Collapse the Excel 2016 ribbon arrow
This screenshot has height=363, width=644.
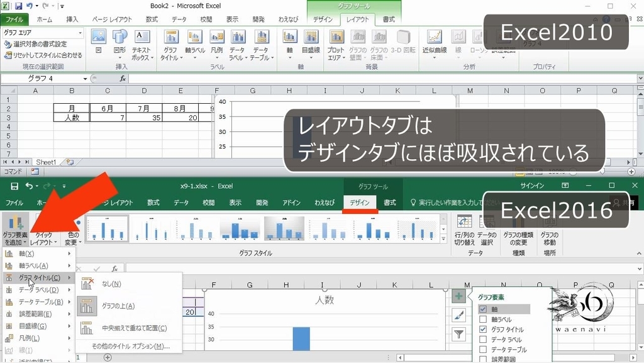click(639, 254)
